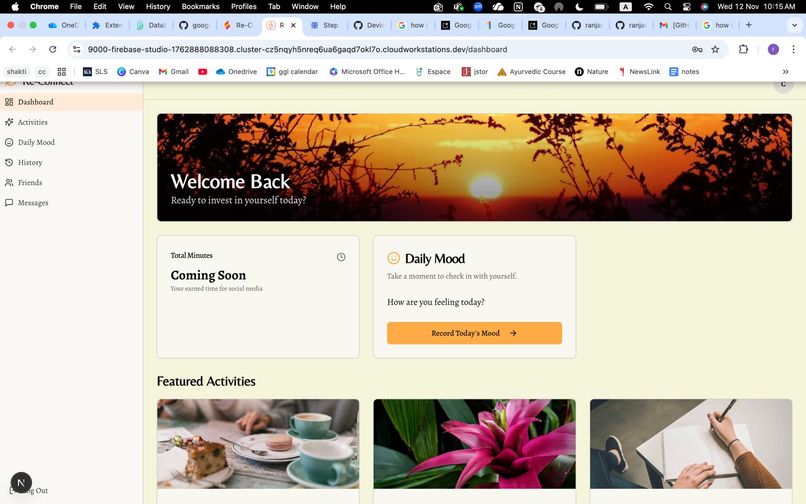Open the NewsLink bookmark
The height and width of the screenshot is (504, 806).
(x=639, y=71)
